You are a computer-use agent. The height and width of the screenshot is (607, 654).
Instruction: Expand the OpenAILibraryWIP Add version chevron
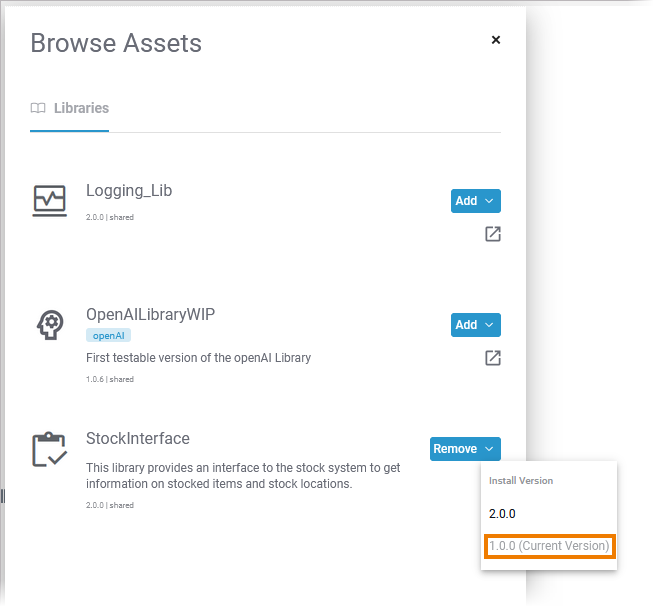[x=489, y=325]
